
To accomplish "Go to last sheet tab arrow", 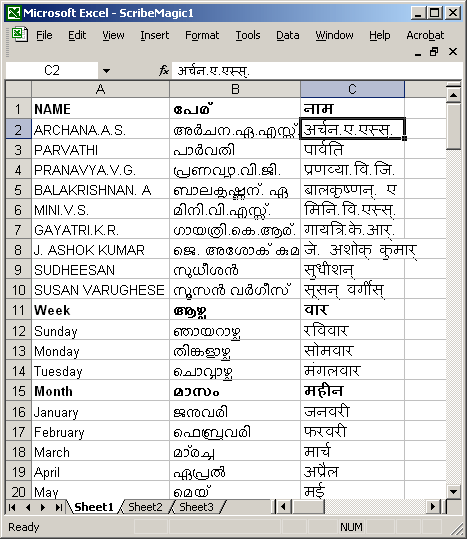I will 59,507.
